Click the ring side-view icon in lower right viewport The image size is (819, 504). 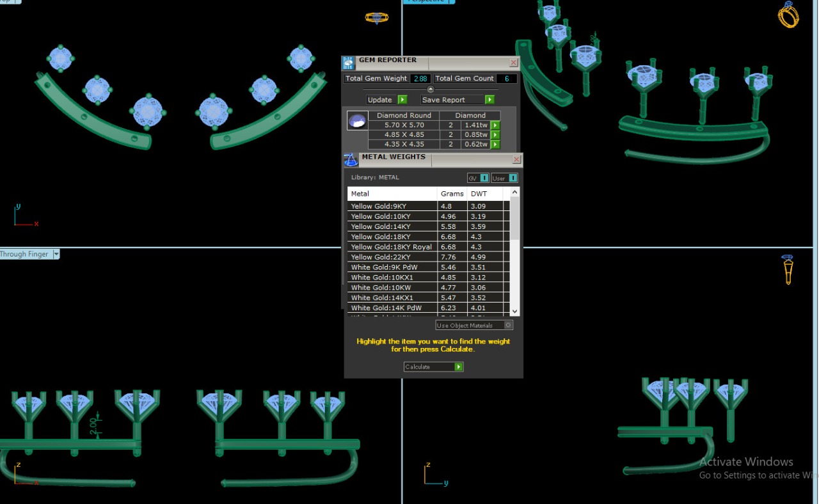click(x=788, y=269)
